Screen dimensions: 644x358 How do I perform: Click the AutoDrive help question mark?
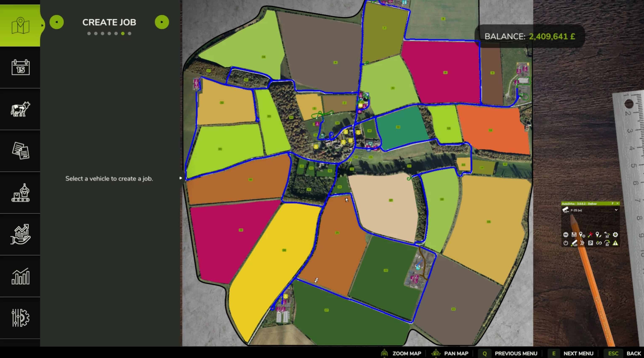(x=612, y=204)
